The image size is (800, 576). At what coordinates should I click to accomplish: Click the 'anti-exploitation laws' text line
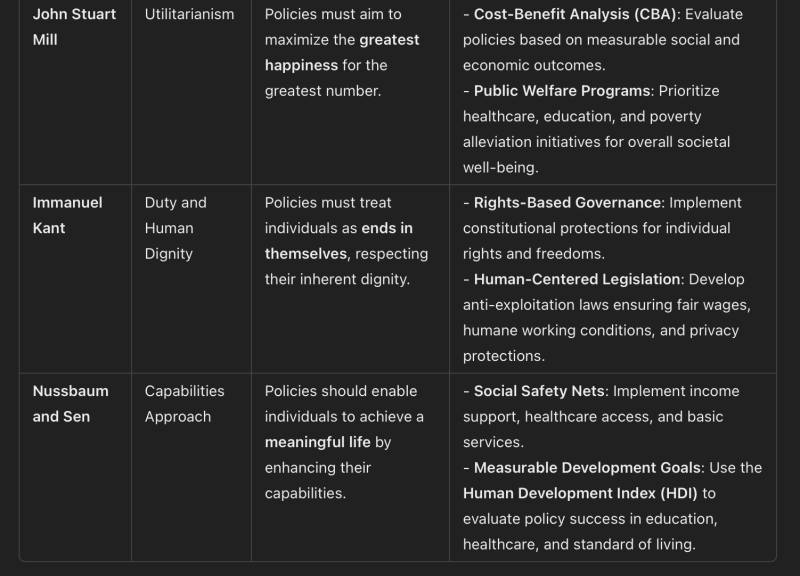click(x=606, y=305)
